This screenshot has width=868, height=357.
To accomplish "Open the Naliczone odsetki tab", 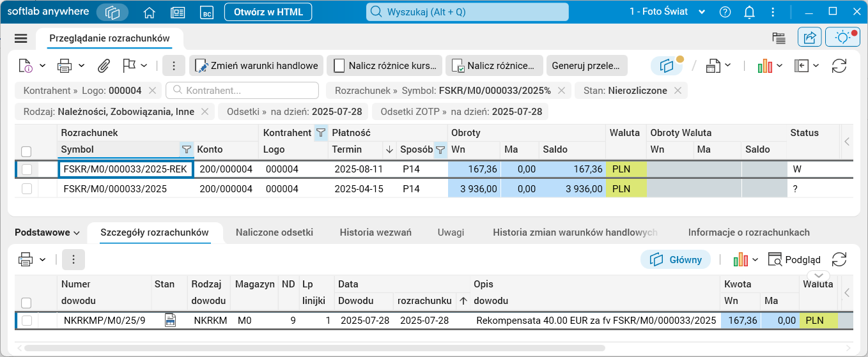I will (274, 232).
